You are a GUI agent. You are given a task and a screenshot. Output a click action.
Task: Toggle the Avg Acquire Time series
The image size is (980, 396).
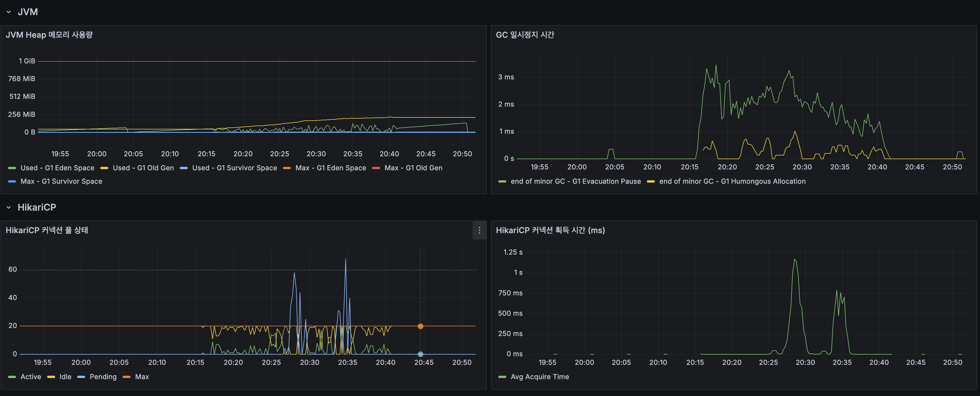tap(540, 377)
